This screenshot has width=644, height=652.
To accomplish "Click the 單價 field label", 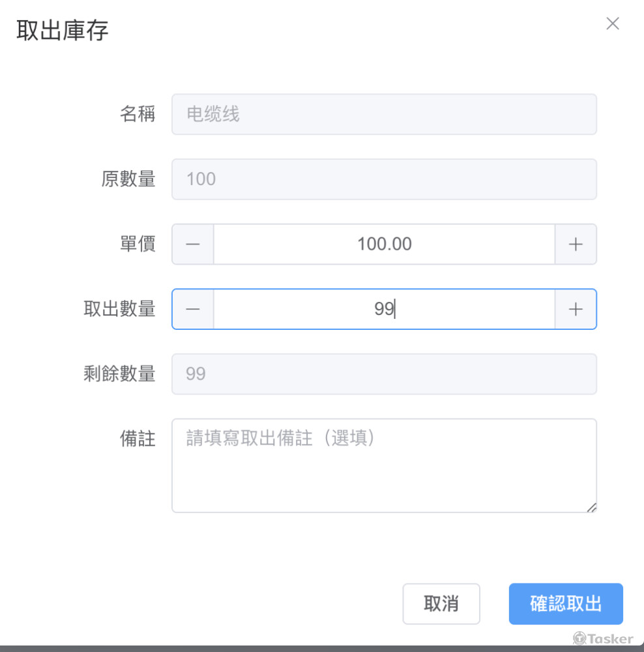I will 138,244.
